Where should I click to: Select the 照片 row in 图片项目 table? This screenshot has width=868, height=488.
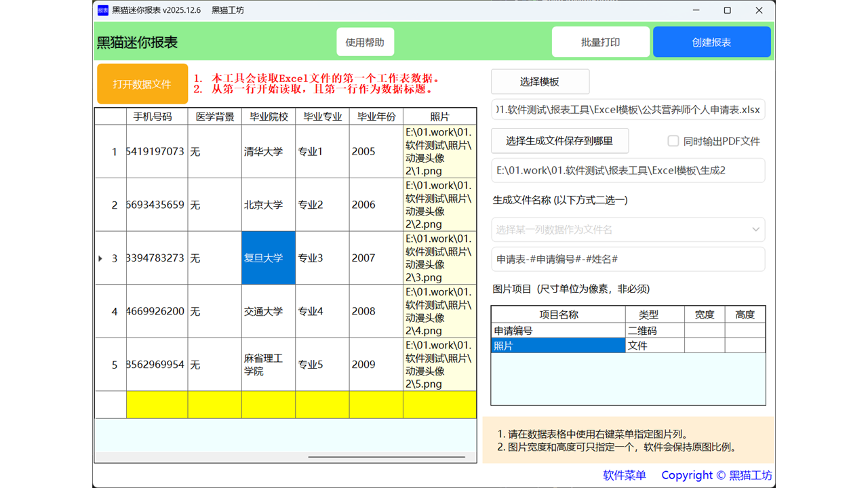tap(557, 345)
